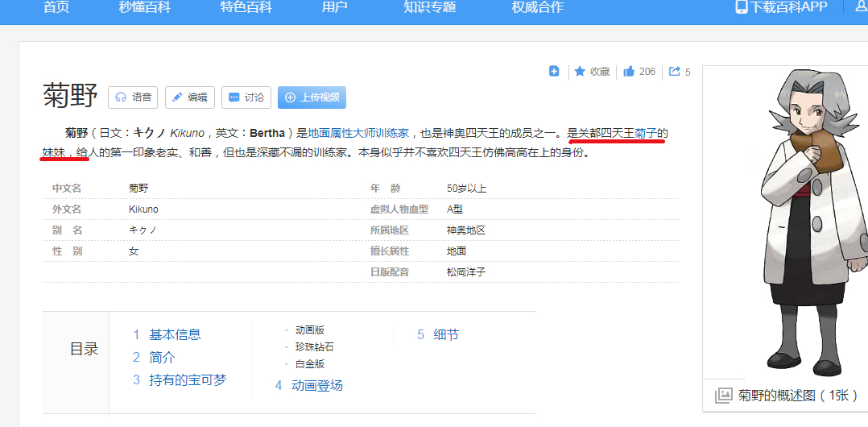Screen dimensions: 868x427
Task: Click the Kikuno foreign name value
Action: [x=143, y=209]
